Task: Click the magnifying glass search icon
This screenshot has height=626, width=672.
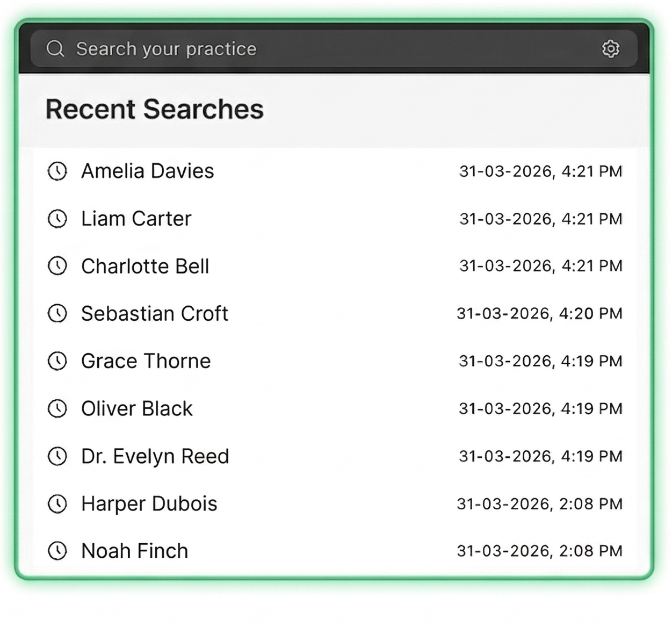Action: pos(55,49)
